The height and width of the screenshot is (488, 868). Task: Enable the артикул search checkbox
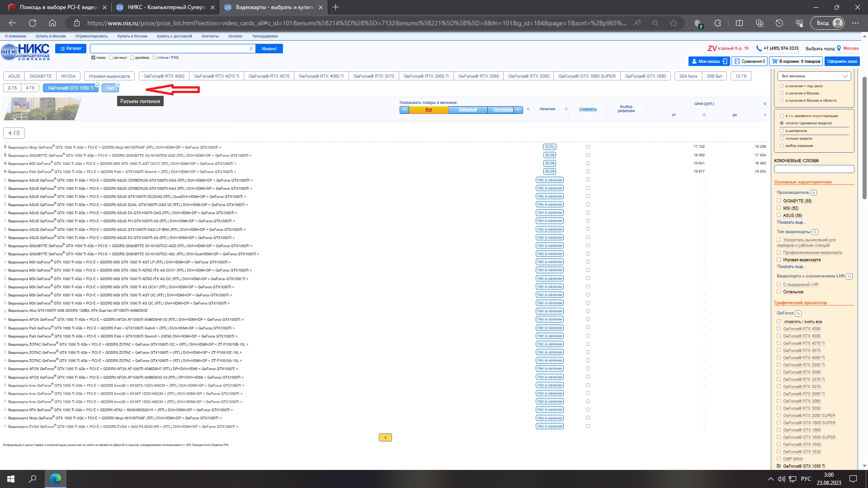pyautogui.click(x=111, y=58)
